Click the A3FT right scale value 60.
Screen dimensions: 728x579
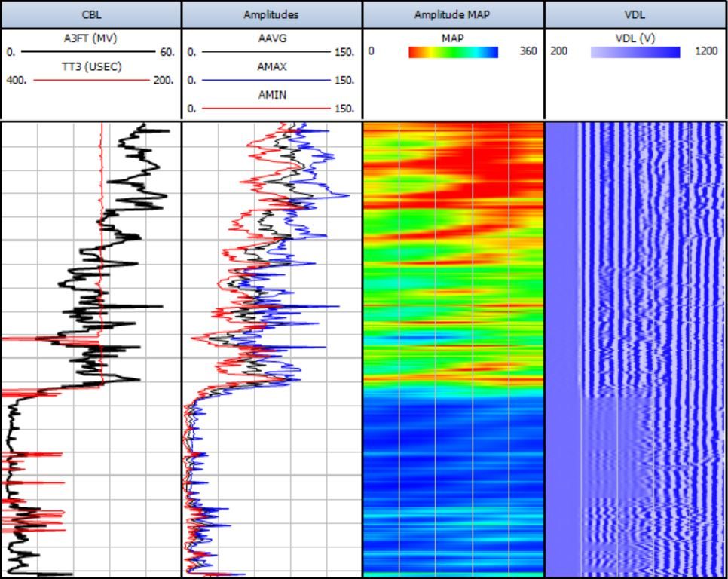167,52
